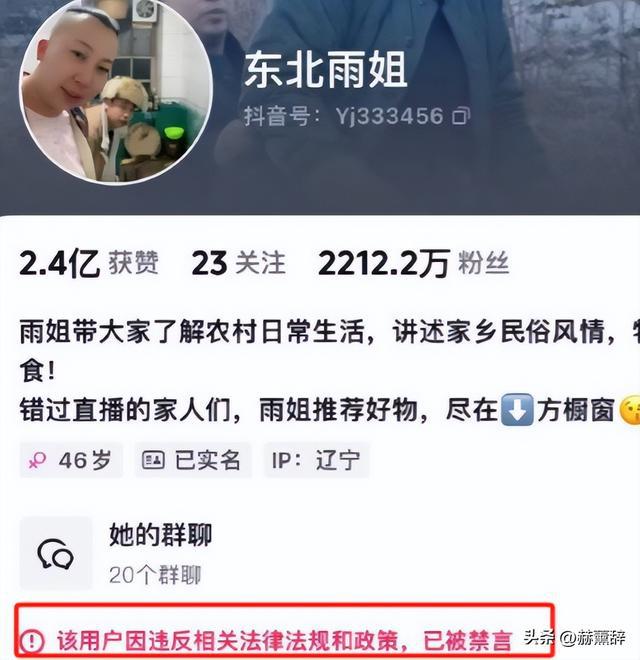Tap the female gender symbol icon
The width and height of the screenshot is (640, 660).
[x=37, y=460]
